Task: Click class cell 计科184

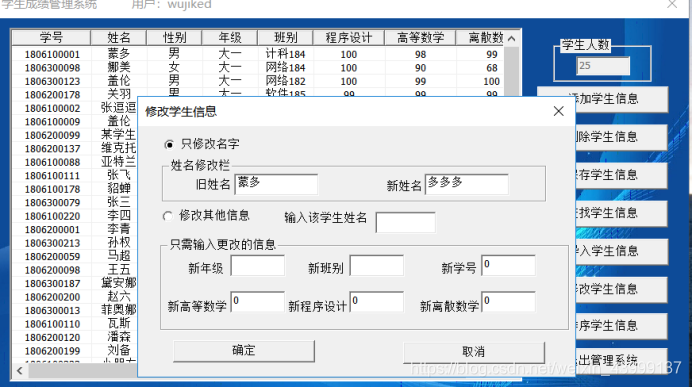Action: (x=285, y=54)
